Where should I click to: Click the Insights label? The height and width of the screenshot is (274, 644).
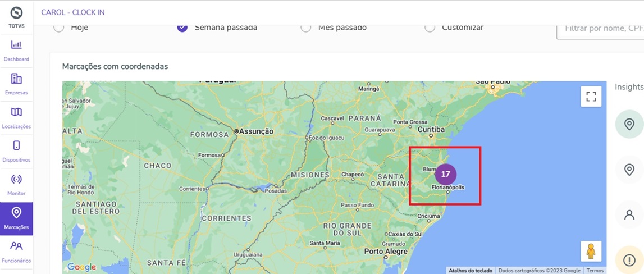(x=629, y=86)
